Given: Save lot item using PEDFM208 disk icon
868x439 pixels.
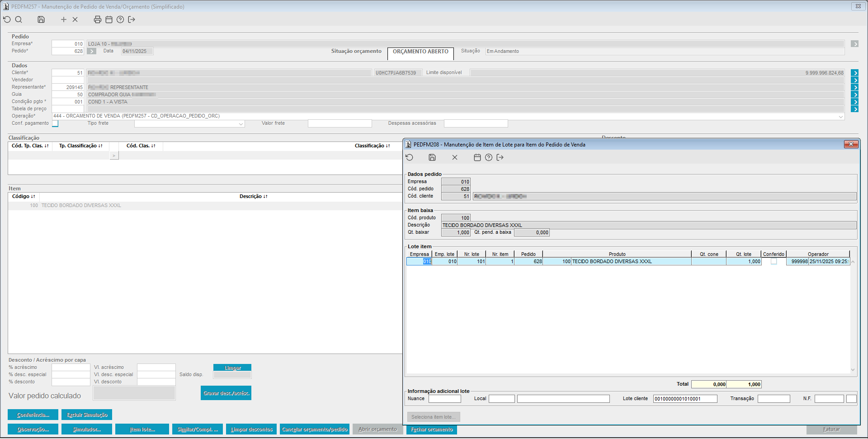Looking at the screenshot, I should [x=432, y=157].
